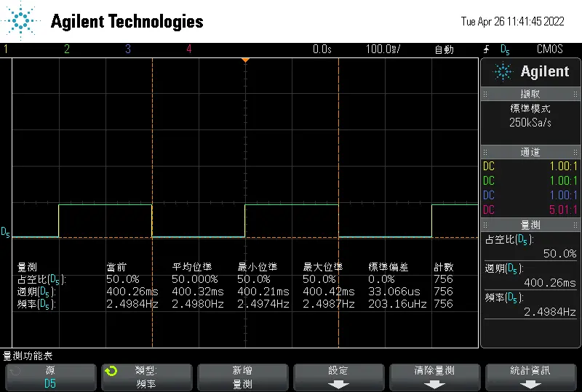Image resolution: width=582 pixels, height=392 pixels.
Task: Click the 2.4974Hz minimum frequency value
Action: (x=263, y=304)
